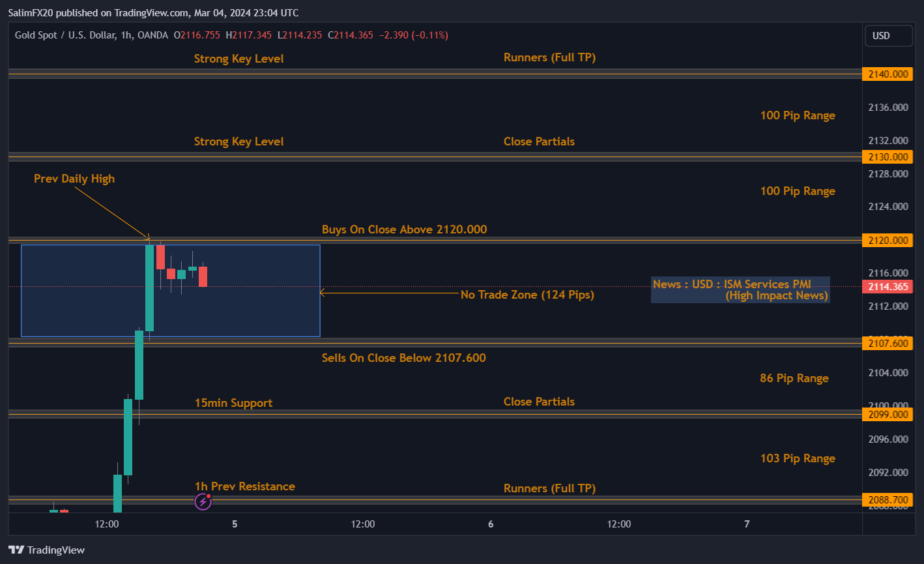Click the 5 date label on the time axis

click(234, 524)
